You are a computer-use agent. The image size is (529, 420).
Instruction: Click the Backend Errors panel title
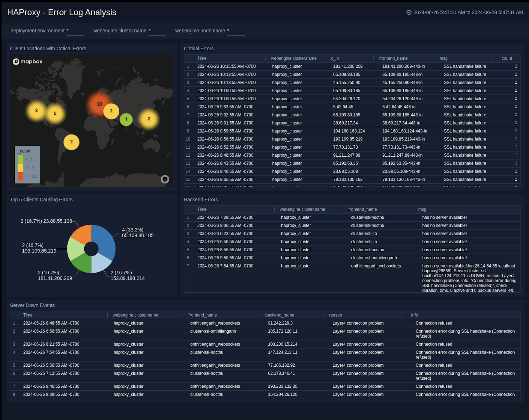coord(201,200)
